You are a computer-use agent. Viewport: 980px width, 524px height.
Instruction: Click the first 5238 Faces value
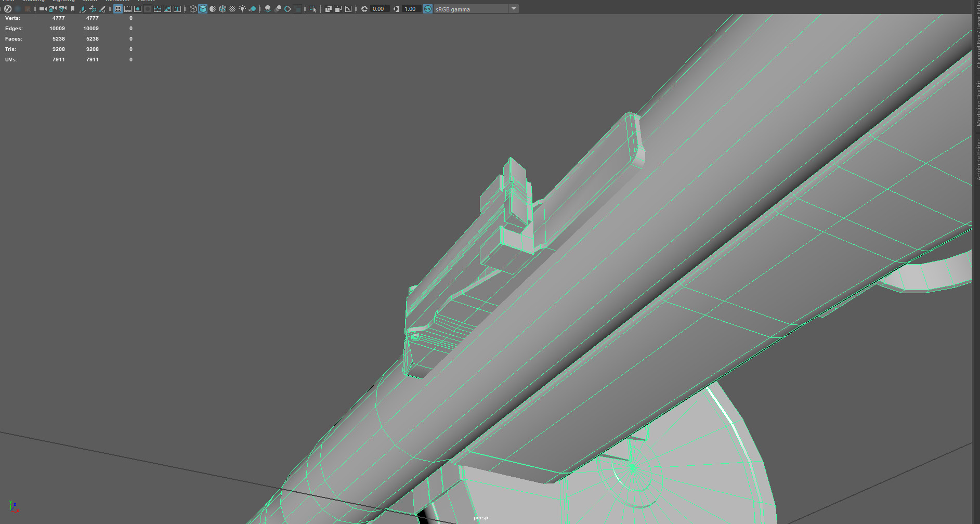pos(59,39)
